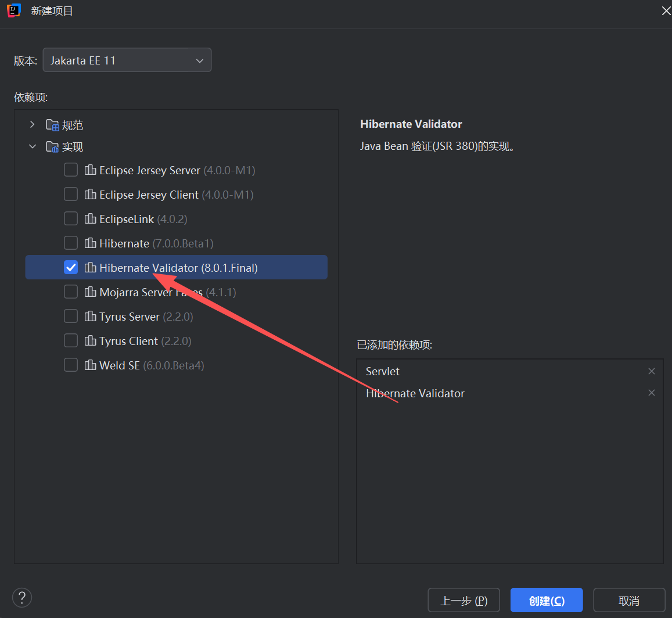The width and height of the screenshot is (672, 618).
Task: Click the library icon beside Weld SE
Action: tap(91, 365)
